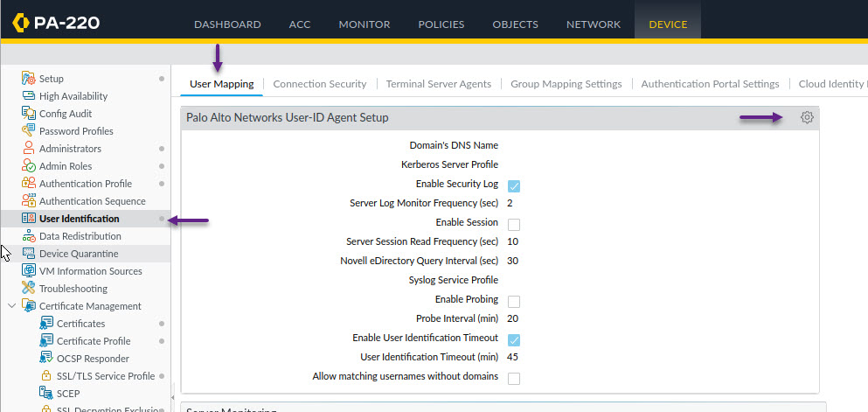Click the Device Quarantine icon

pyautogui.click(x=28, y=254)
